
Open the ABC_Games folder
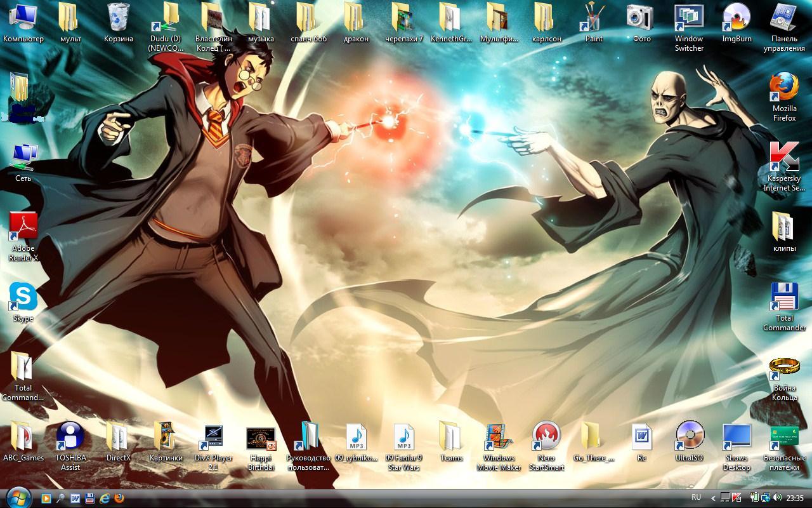click(23, 441)
